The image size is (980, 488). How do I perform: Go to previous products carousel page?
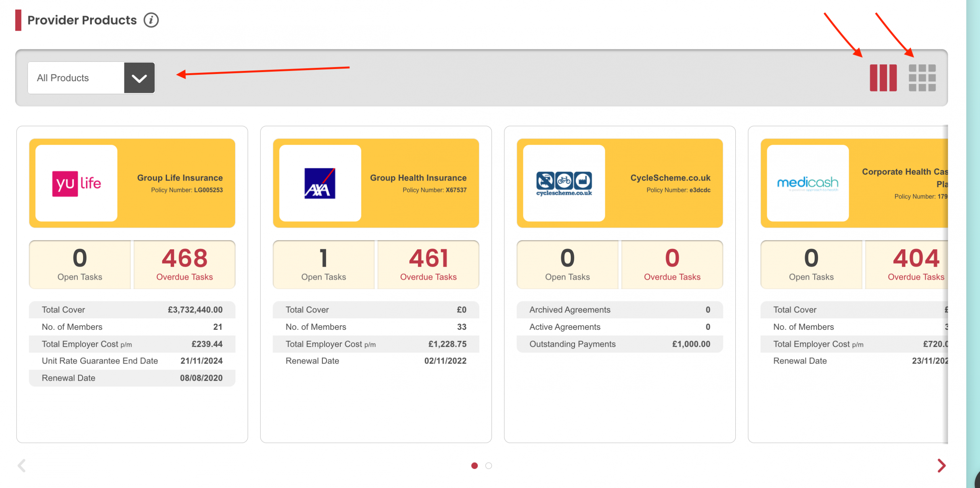coord(22,465)
